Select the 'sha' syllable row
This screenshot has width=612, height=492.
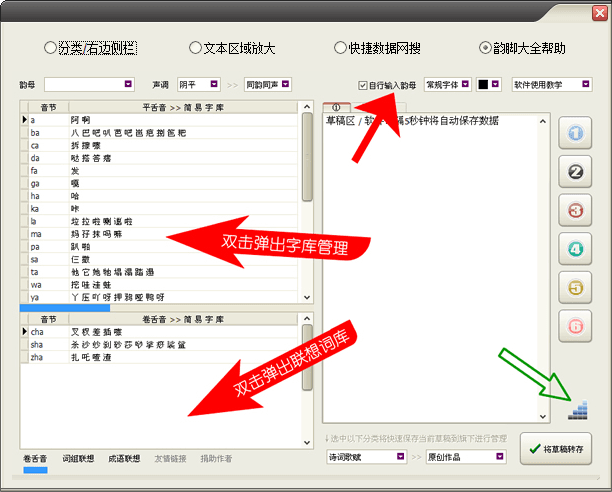pos(161,345)
